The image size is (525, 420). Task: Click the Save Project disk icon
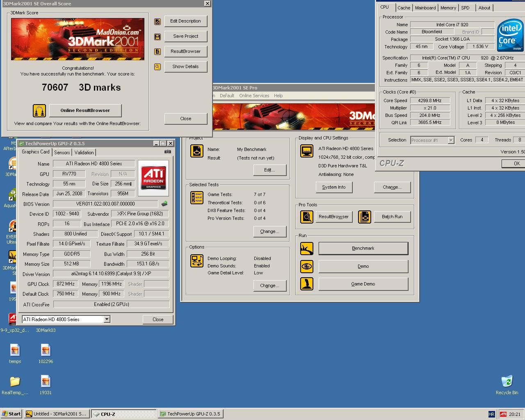(x=157, y=37)
